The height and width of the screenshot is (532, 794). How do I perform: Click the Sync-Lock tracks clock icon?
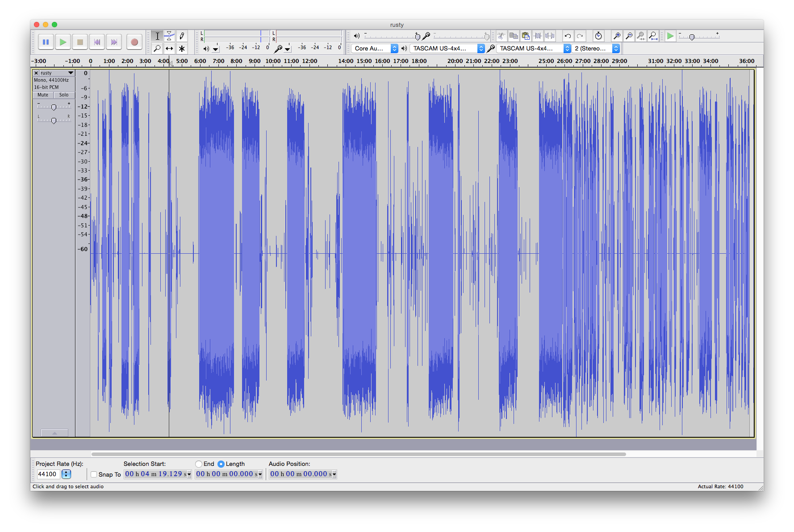(x=598, y=36)
